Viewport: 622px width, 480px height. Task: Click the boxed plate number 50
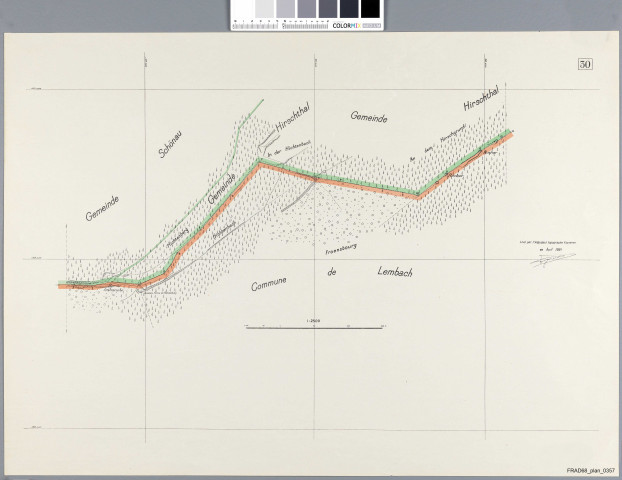[x=584, y=65]
